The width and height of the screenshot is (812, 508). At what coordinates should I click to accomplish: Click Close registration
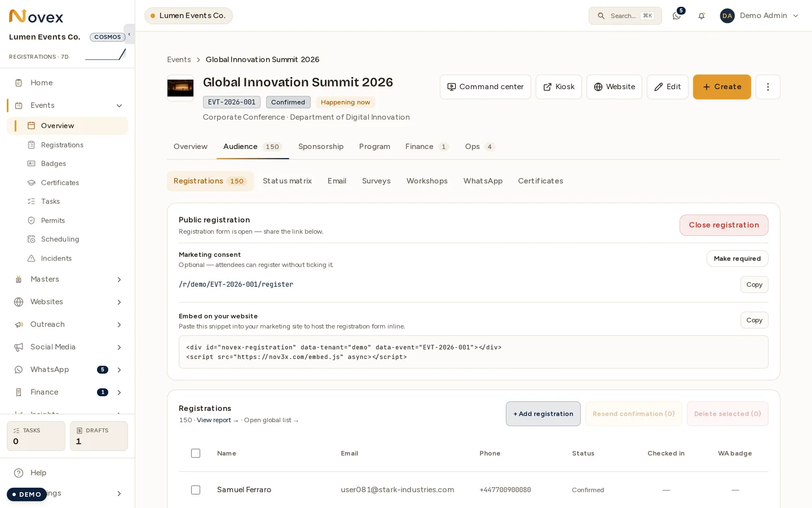[x=724, y=225]
